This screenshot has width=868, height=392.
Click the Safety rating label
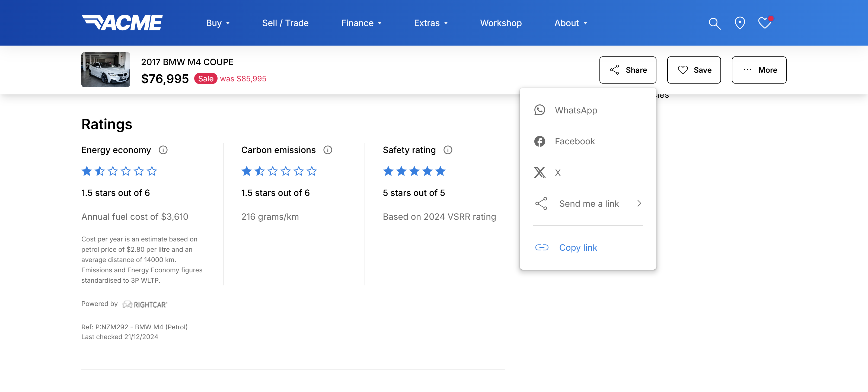(x=409, y=150)
